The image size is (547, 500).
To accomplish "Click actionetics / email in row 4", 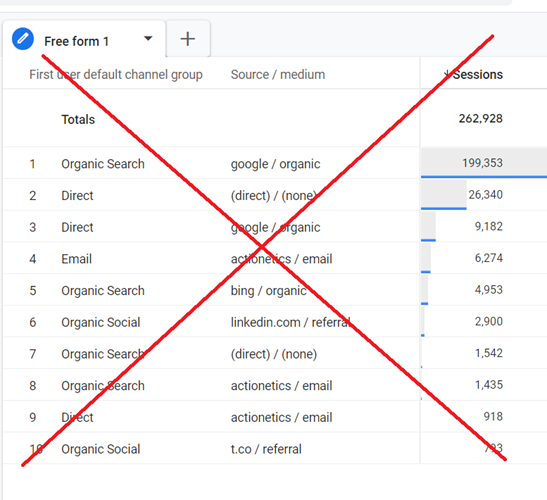I will tap(281, 259).
